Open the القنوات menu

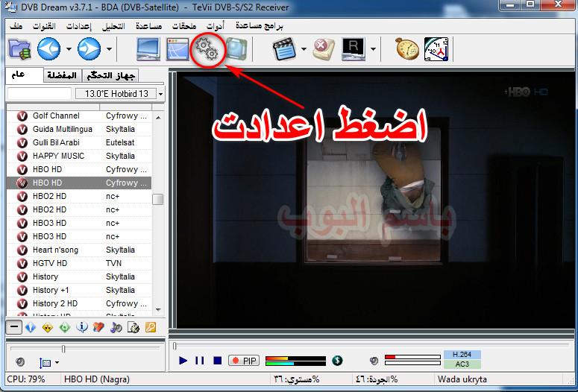click(44, 26)
